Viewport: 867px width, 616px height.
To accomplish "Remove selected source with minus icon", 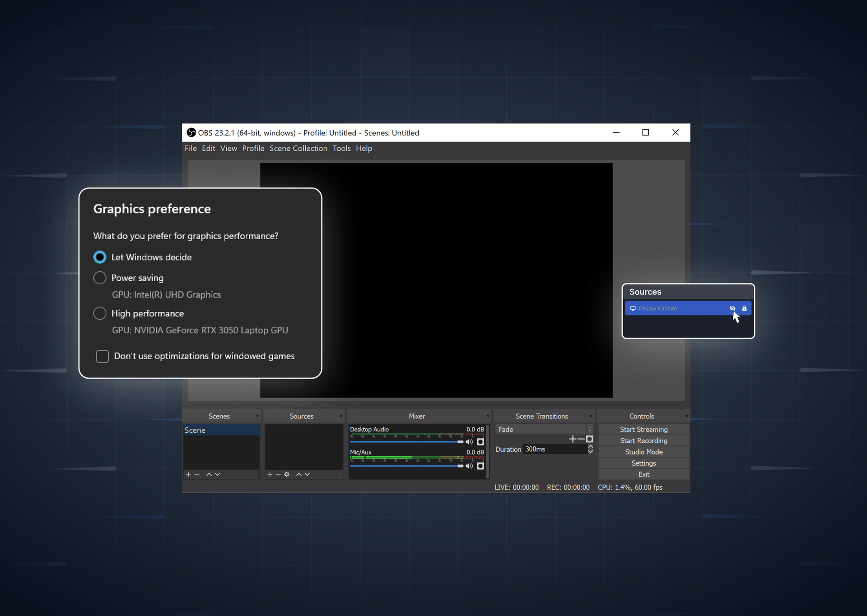I will [278, 474].
